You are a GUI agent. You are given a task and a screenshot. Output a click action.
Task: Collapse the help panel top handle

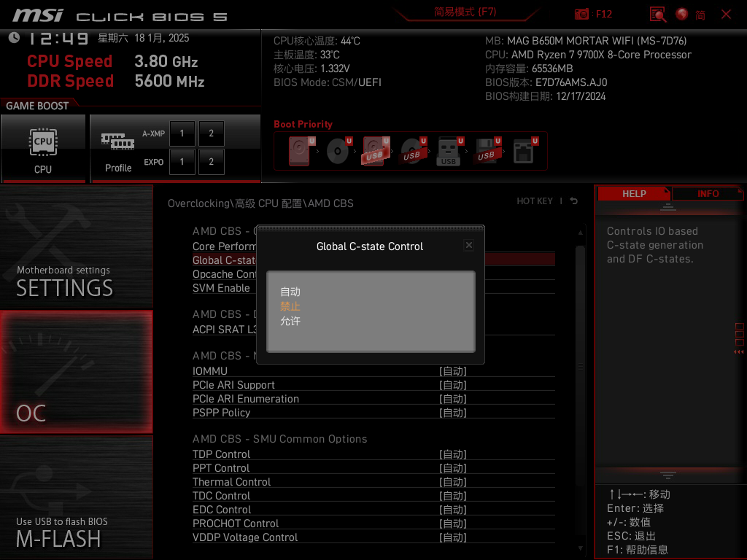pos(668,206)
